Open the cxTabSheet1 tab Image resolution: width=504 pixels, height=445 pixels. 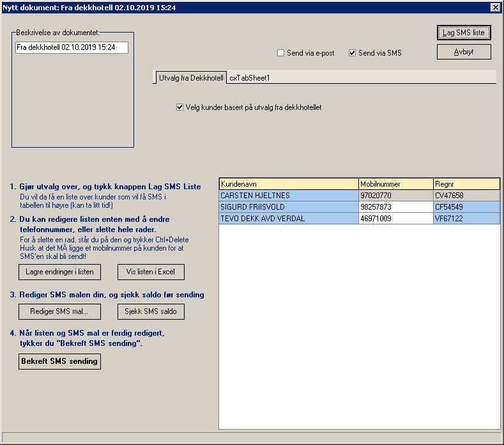click(249, 78)
